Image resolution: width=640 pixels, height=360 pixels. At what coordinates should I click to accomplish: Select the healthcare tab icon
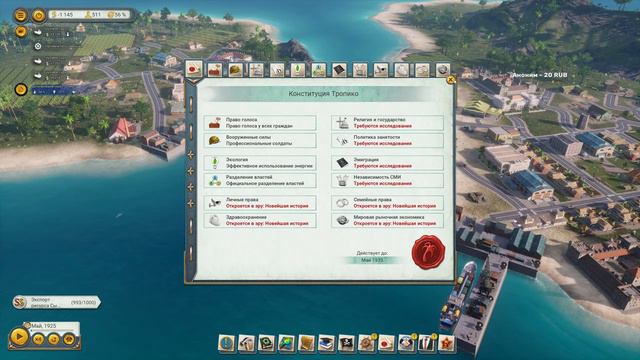402,70
